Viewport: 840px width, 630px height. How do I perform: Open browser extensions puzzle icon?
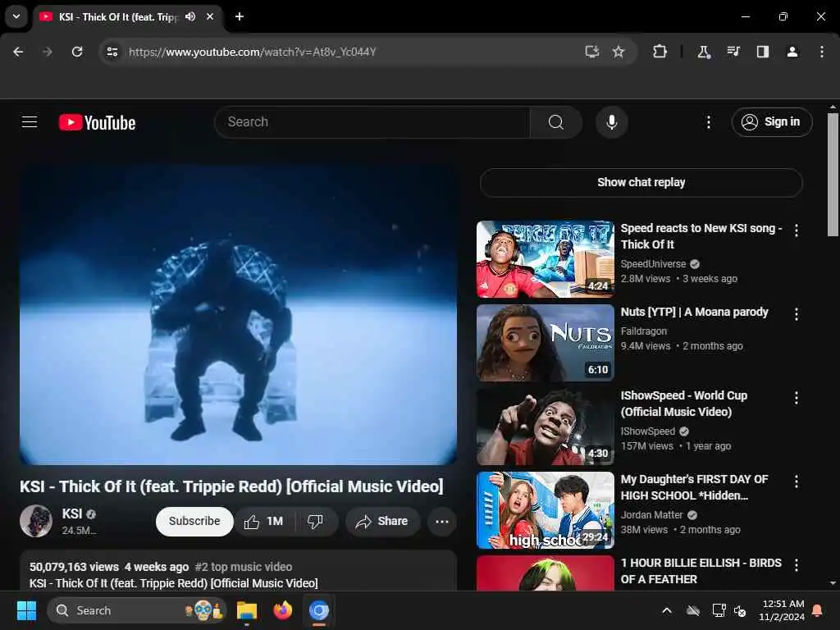(660, 52)
